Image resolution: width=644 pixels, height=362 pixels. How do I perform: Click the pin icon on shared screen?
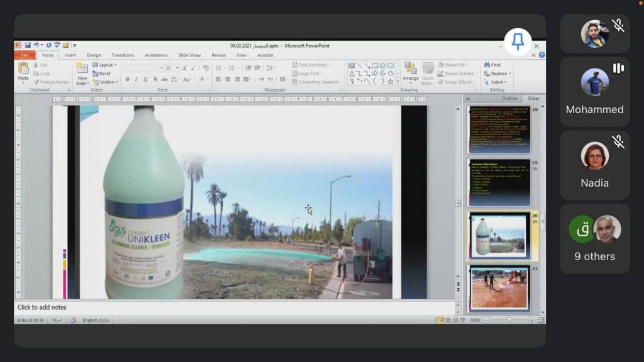tap(518, 41)
